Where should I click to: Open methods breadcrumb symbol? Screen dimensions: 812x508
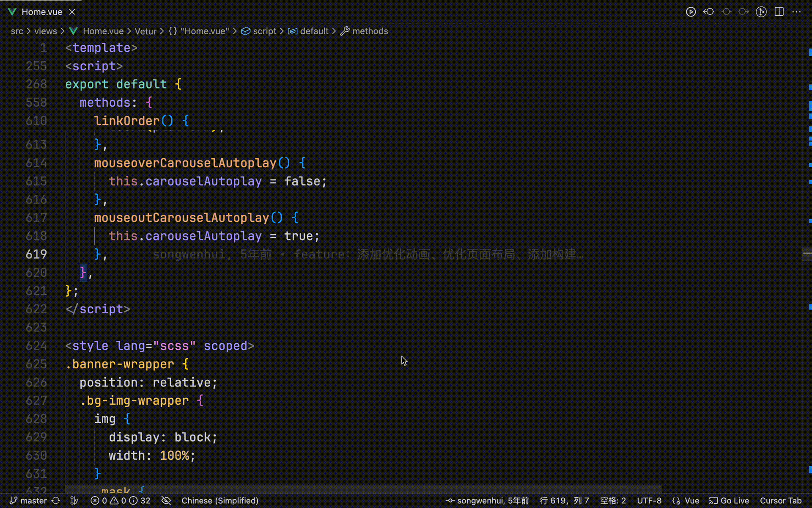pos(364,31)
